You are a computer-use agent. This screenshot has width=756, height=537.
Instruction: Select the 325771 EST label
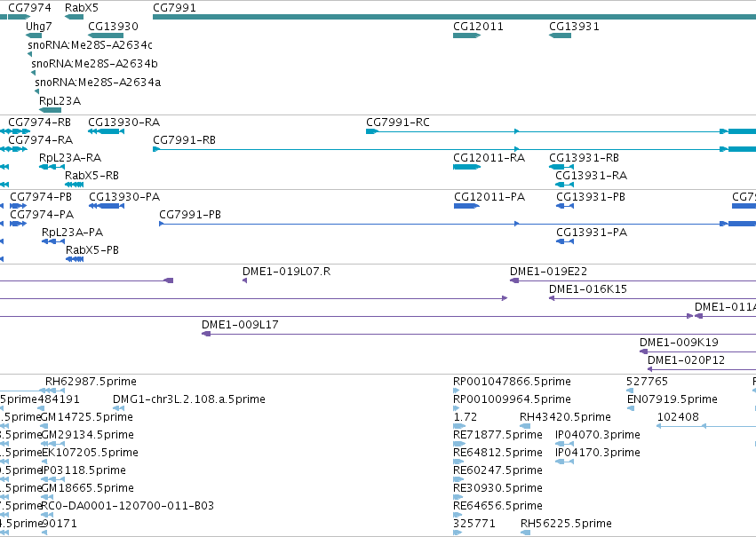pyautogui.click(x=474, y=524)
